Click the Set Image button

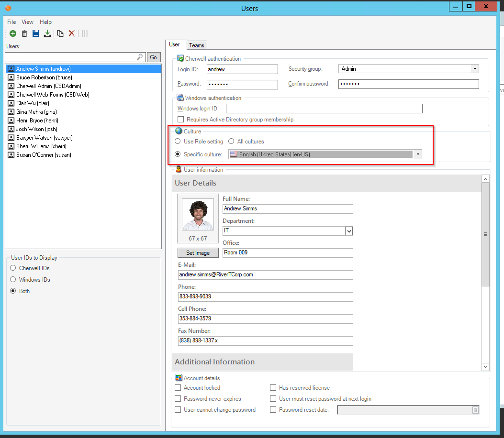[x=198, y=252]
